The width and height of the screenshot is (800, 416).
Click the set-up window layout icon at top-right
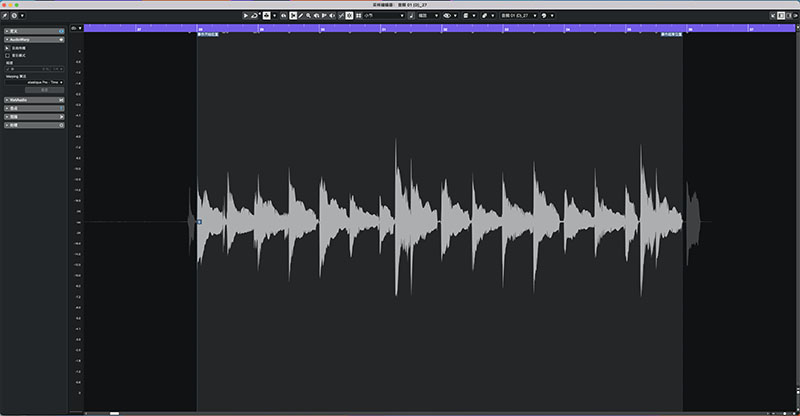(773, 16)
